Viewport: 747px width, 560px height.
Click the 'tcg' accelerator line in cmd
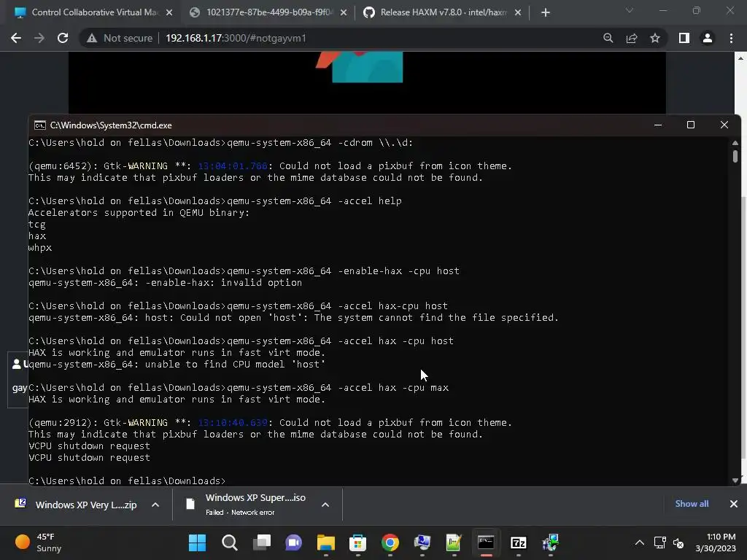[37, 225]
